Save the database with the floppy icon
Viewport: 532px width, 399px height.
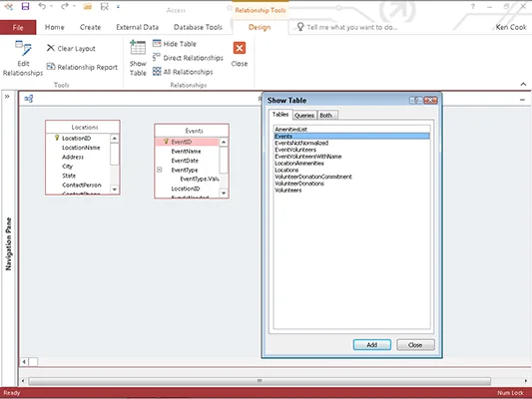(x=25, y=6)
